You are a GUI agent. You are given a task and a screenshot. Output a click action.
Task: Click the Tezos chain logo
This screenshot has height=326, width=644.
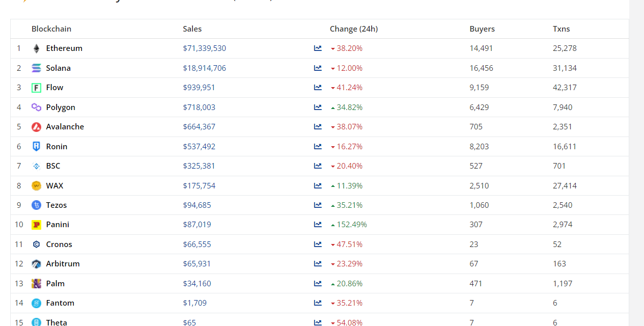click(x=36, y=205)
